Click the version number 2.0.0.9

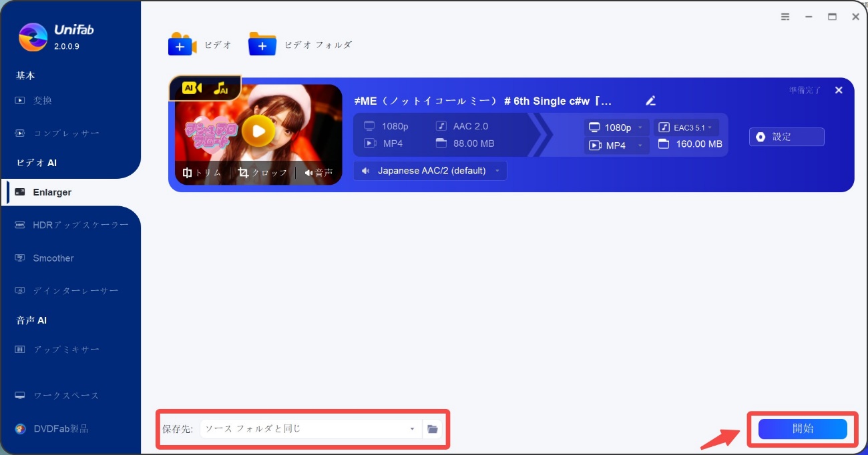(x=67, y=47)
